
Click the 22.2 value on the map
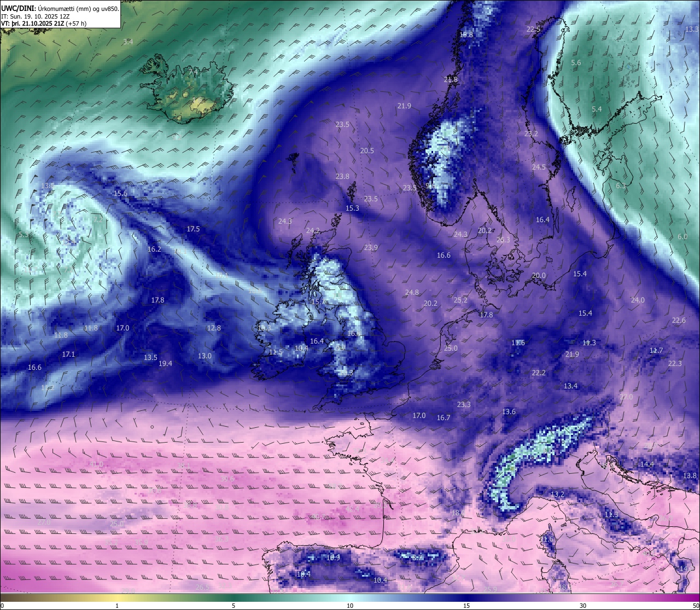[x=539, y=373]
